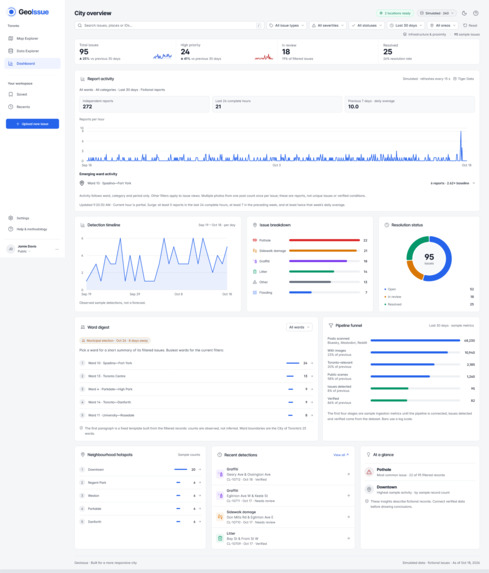Viewport: 489px width, 573px height.
Task: Click the help circle icon in header
Action: pos(475,13)
